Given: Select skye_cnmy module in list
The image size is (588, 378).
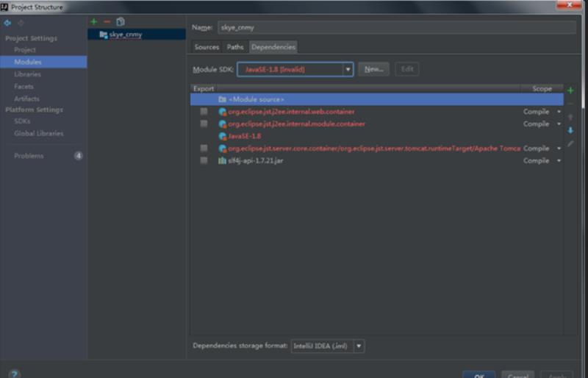Looking at the screenshot, I should [137, 35].
